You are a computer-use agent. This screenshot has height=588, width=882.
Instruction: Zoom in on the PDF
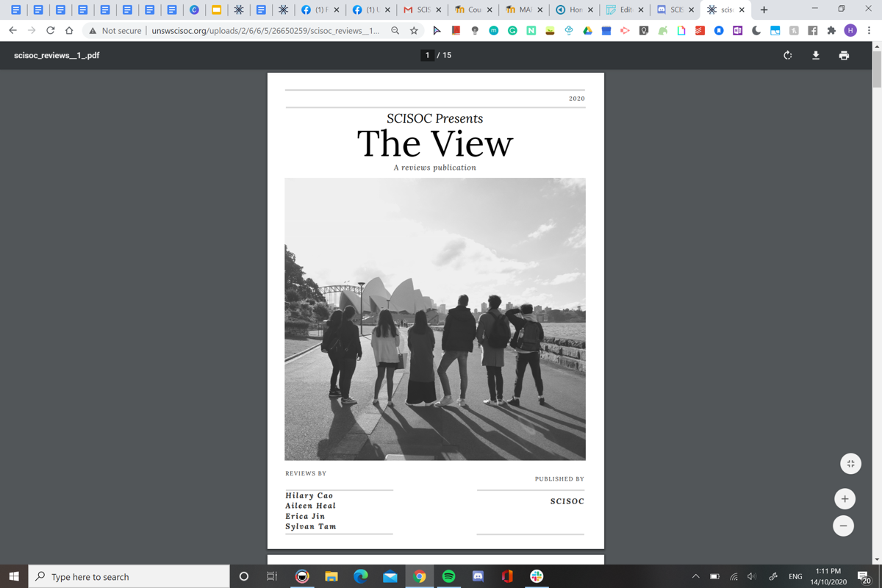845,499
